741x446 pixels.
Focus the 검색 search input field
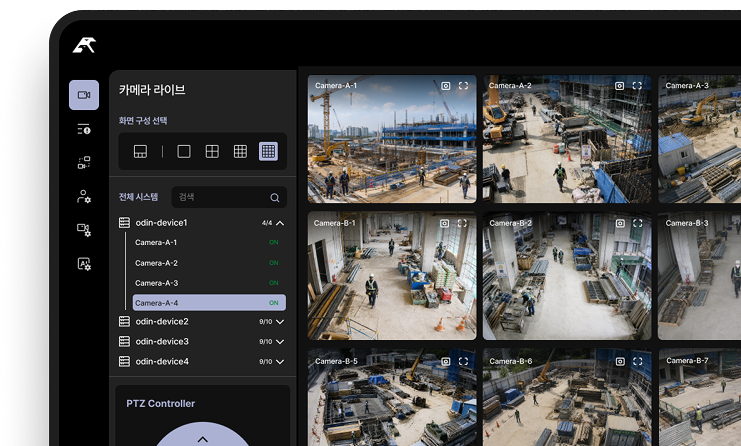pyautogui.click(x=229, y=197)
